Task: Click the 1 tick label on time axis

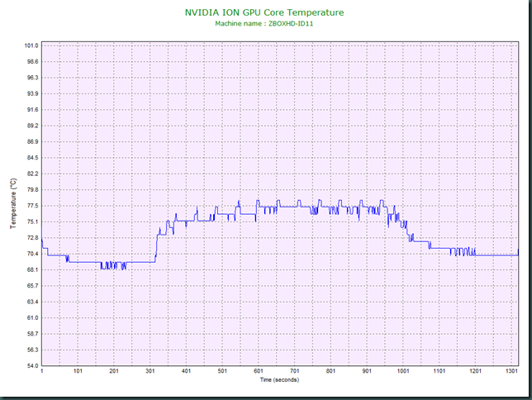Action: tap(42, 371)
